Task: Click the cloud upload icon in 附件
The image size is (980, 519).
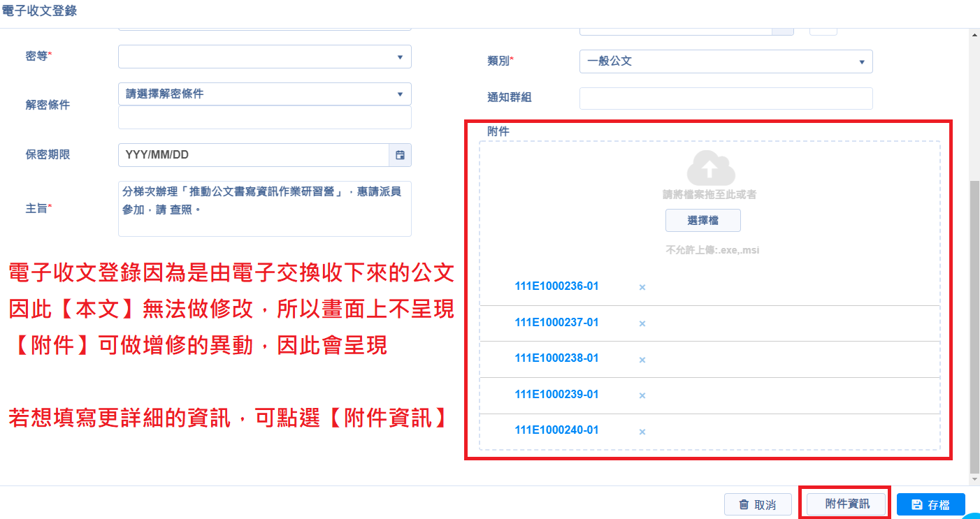Action: (710, 168)
